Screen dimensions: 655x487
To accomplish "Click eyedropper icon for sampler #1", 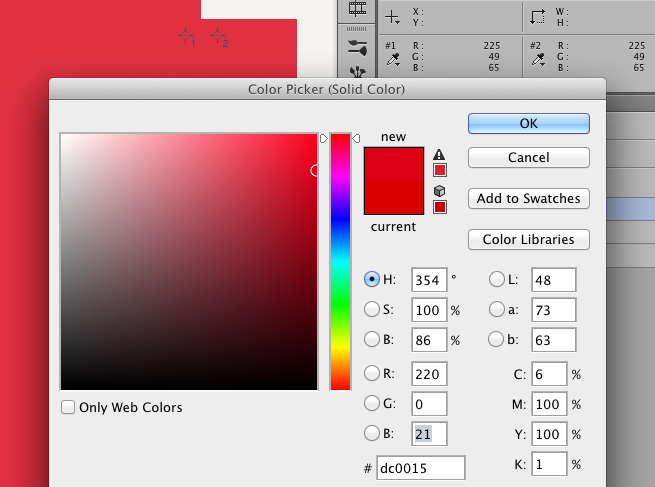I will (394, 60).
